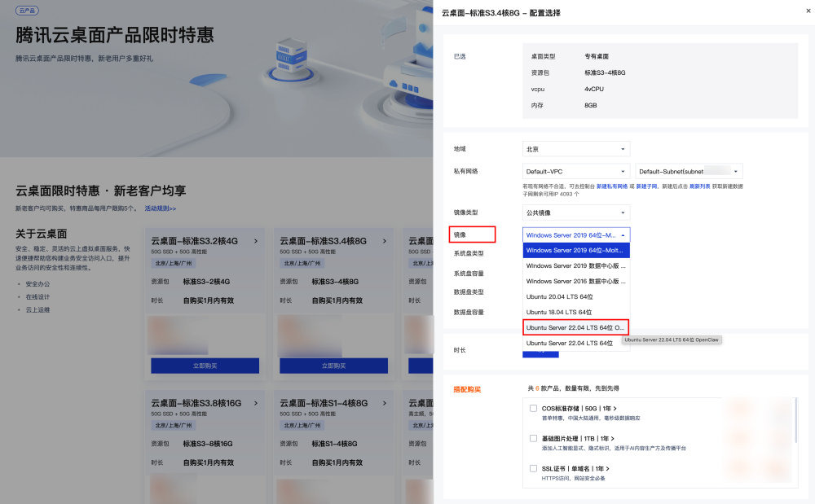The image size is (815, 504).
Task: Select Ubuntu Server 22.04 LTS OpenClaw image
Action: (x=575, y=327)
